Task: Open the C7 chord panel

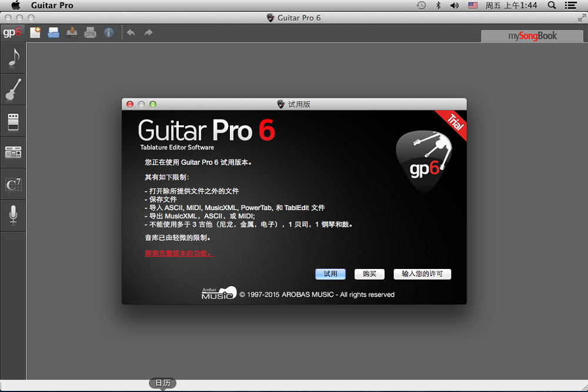Action: tap(13, 184)
